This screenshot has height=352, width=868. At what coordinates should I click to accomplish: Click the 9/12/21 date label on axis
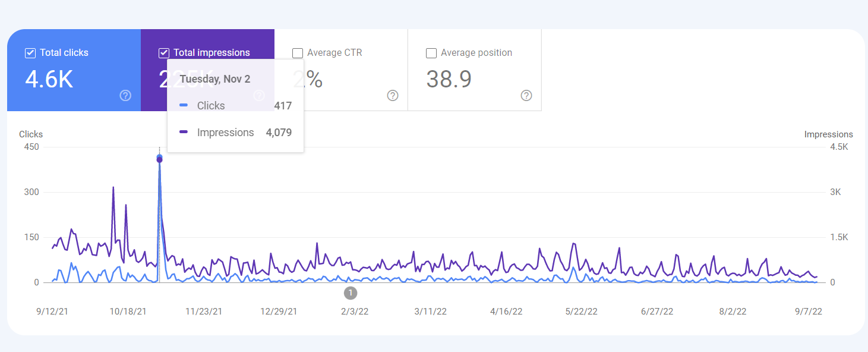point(52,310)
